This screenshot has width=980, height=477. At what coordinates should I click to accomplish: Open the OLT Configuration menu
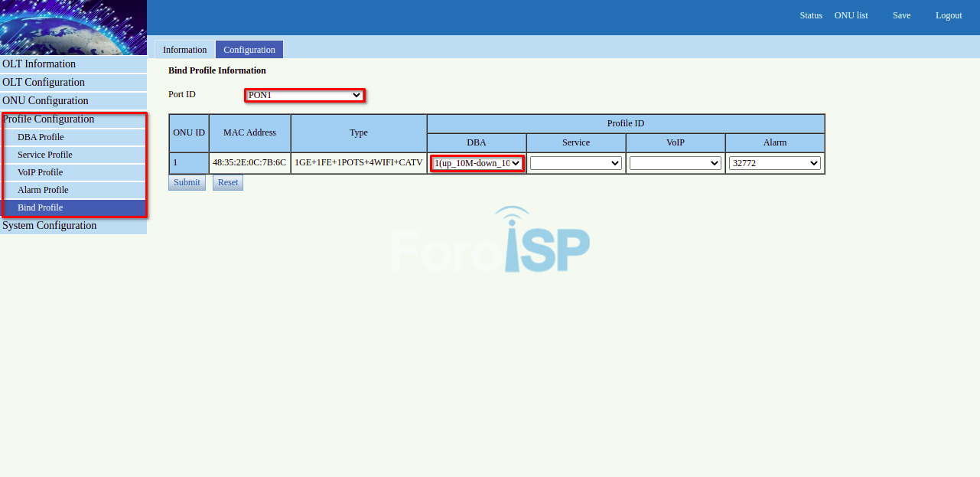click(44, 83)
